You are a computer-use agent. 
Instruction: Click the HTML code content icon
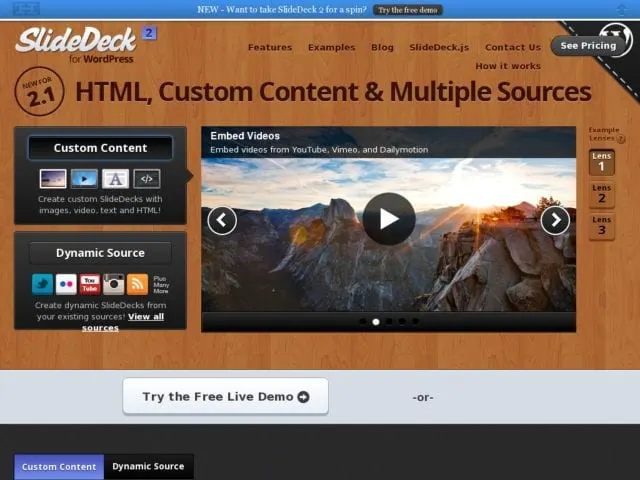click(x=147, y=179)
